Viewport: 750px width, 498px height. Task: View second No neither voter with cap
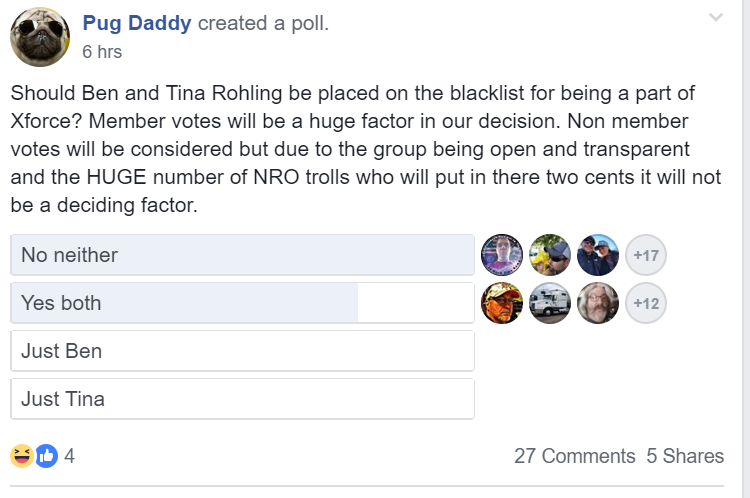pos(550,255)
